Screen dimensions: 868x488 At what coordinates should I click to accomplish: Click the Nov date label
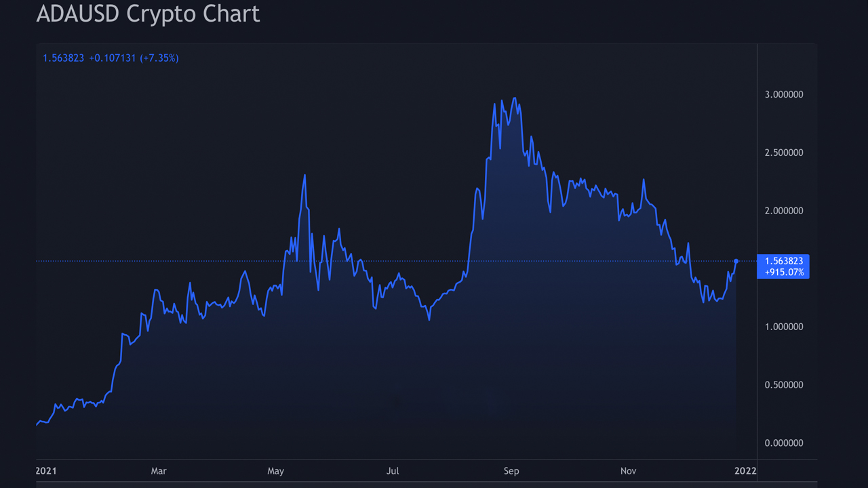point(628,470)
